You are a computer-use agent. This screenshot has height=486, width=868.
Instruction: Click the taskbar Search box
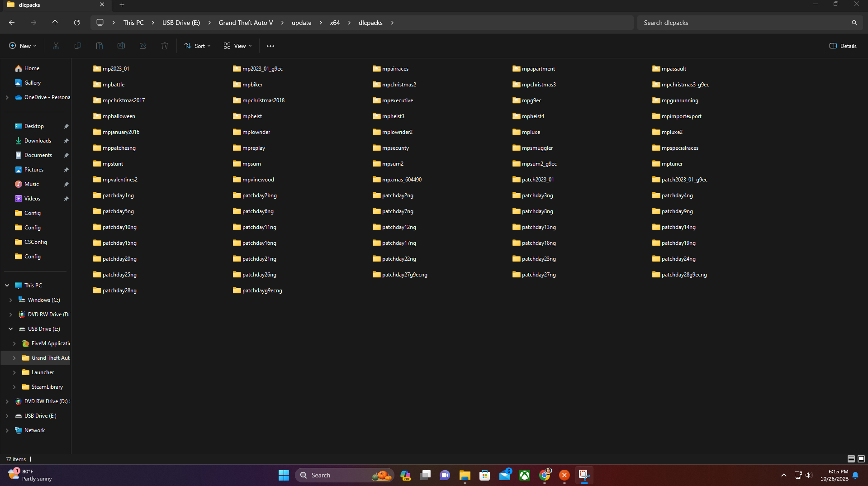344,475
